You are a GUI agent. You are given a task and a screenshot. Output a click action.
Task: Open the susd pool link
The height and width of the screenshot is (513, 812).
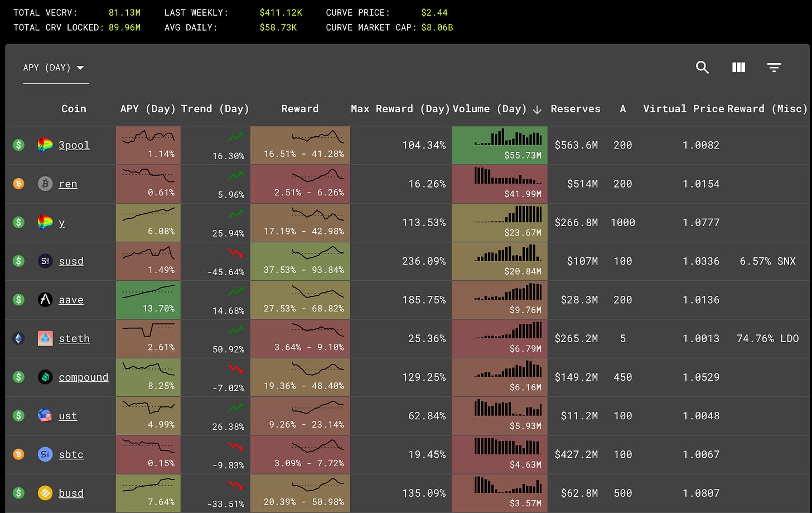[x=71, y=261]
